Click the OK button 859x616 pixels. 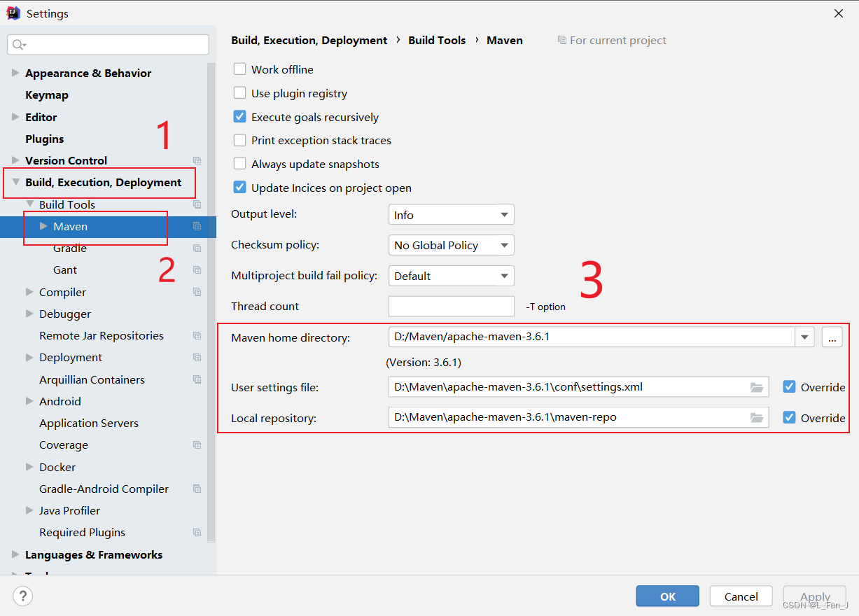pyautogui.click(x=667, y=596)
